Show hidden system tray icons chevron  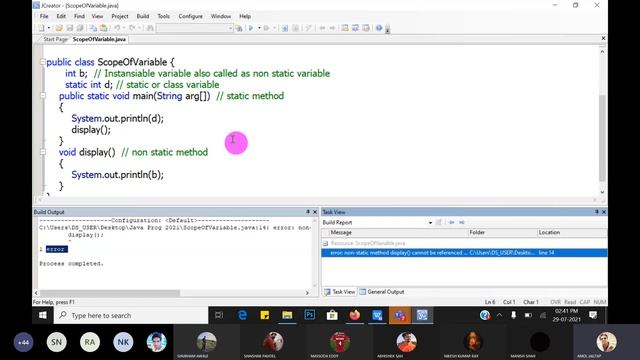coord(499,315)
